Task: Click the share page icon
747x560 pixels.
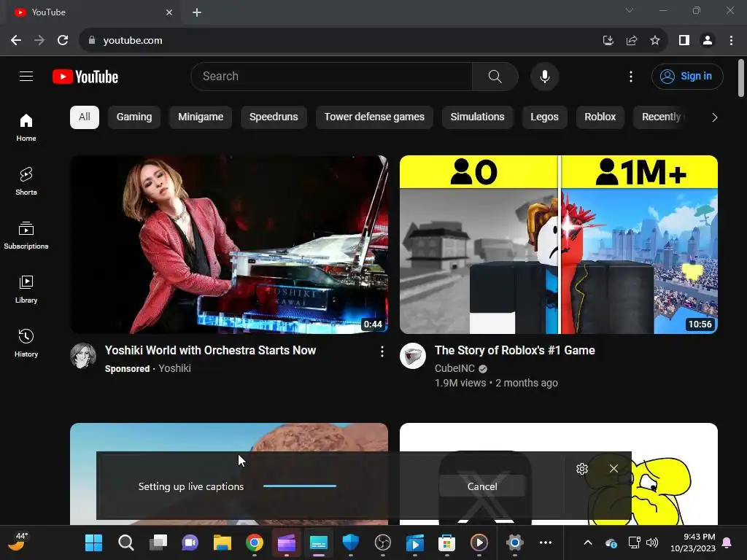Action: [x=632, y=41]
